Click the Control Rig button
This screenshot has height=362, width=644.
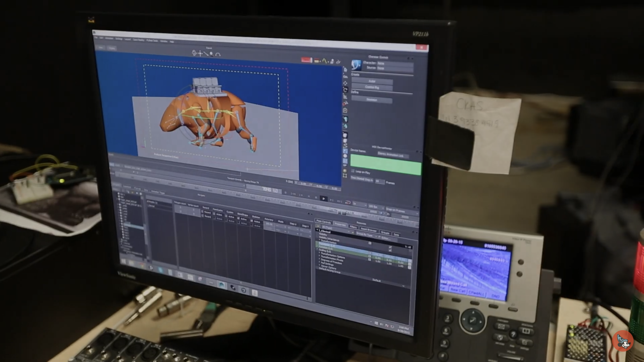pyautogui.click(x=372, y=87)
